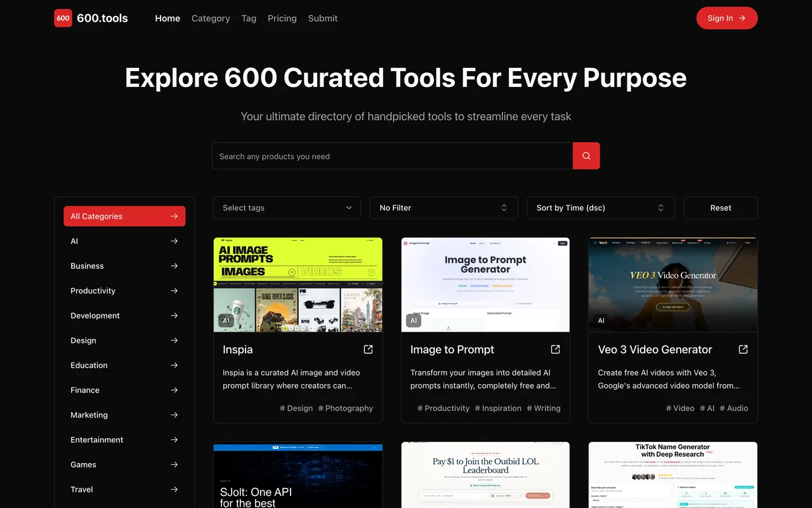Open the Select tags dropdown

click(287, 208)
